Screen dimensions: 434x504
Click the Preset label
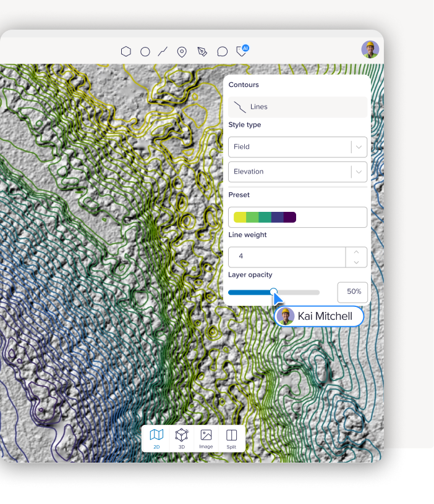point(239,195)
